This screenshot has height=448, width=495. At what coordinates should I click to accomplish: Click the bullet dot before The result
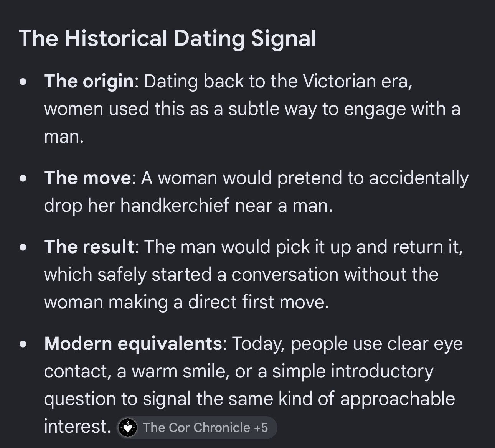(24, 248)
